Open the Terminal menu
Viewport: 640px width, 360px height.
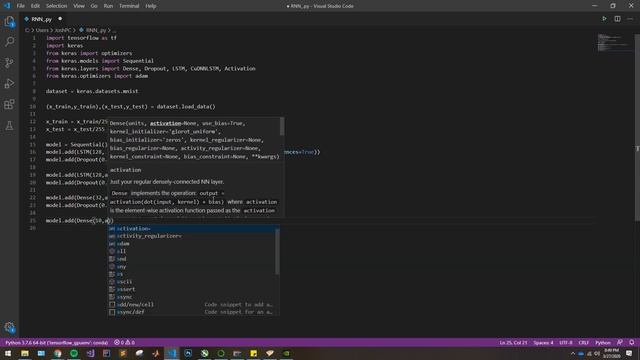tap(129, 6)
